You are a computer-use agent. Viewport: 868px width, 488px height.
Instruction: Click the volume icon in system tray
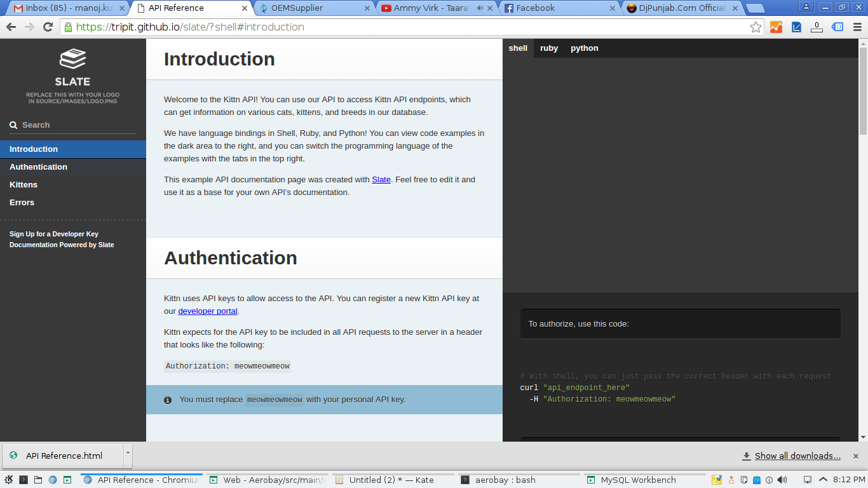(782, 480)
